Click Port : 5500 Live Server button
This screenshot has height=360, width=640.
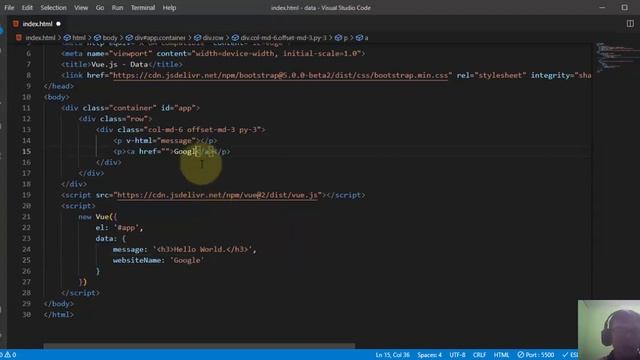tap(536, 355)
